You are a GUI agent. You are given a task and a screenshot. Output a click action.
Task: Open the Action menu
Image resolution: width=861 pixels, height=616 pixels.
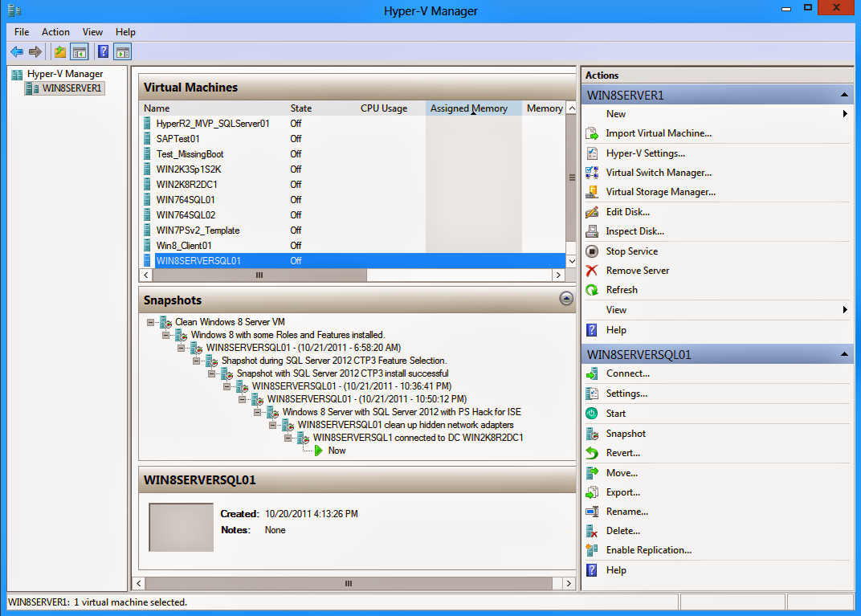point(55,31)
